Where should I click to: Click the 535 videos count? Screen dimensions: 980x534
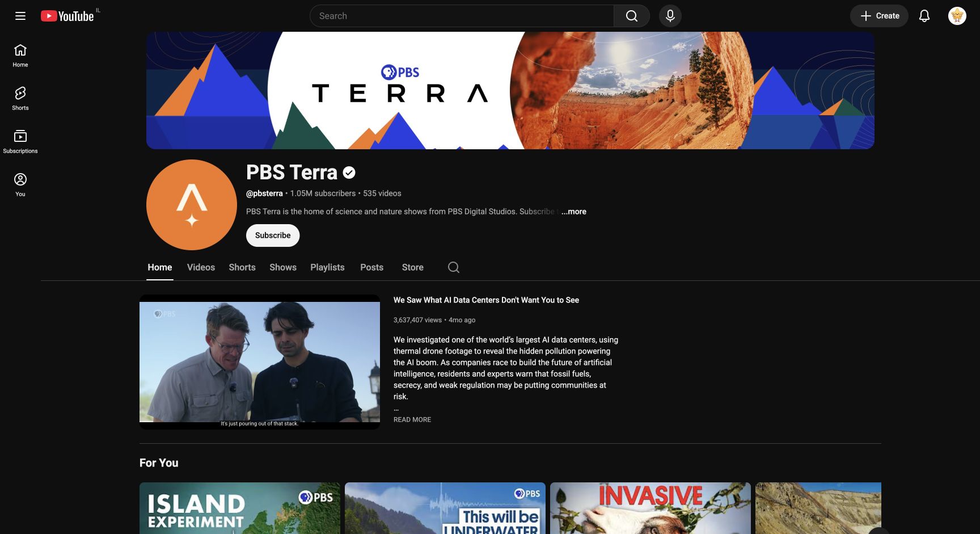click(382, 194)
